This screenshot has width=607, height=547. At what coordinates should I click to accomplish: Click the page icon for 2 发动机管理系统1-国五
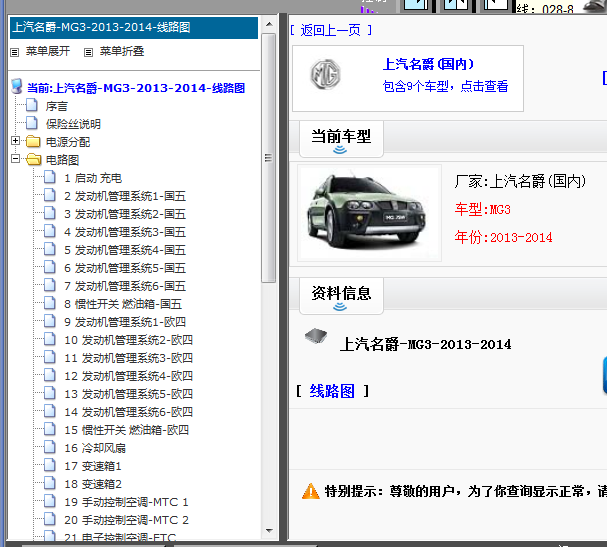[x=50, y=195]
